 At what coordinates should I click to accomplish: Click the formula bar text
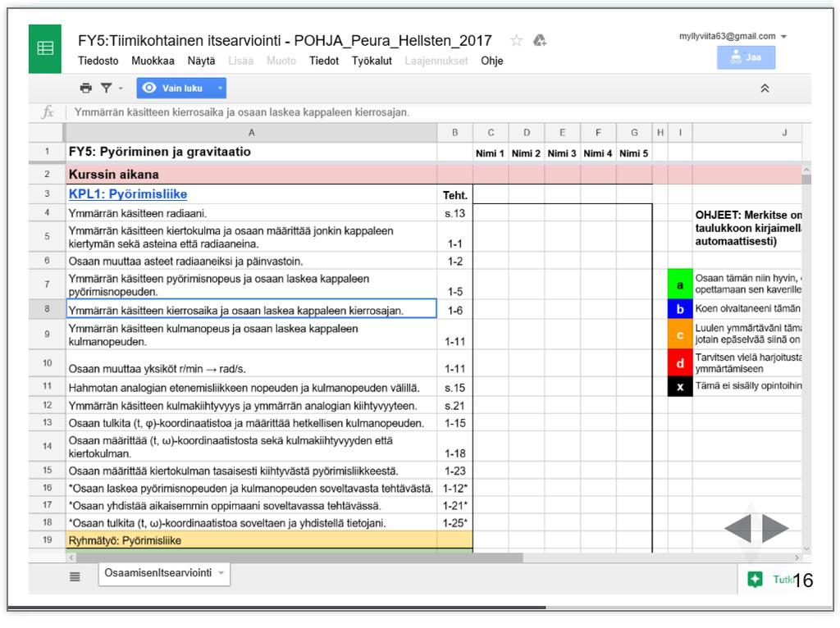click(242, 112)
